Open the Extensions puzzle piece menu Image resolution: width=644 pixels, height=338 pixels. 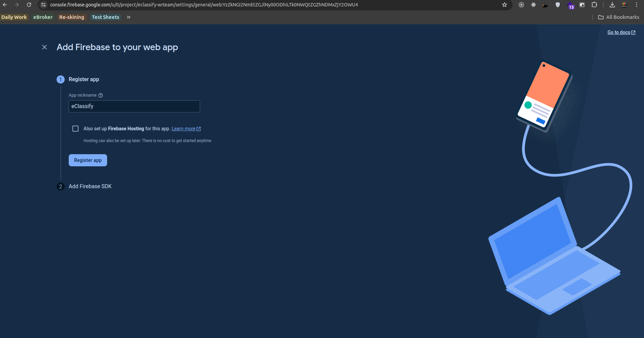click(594, 5)
